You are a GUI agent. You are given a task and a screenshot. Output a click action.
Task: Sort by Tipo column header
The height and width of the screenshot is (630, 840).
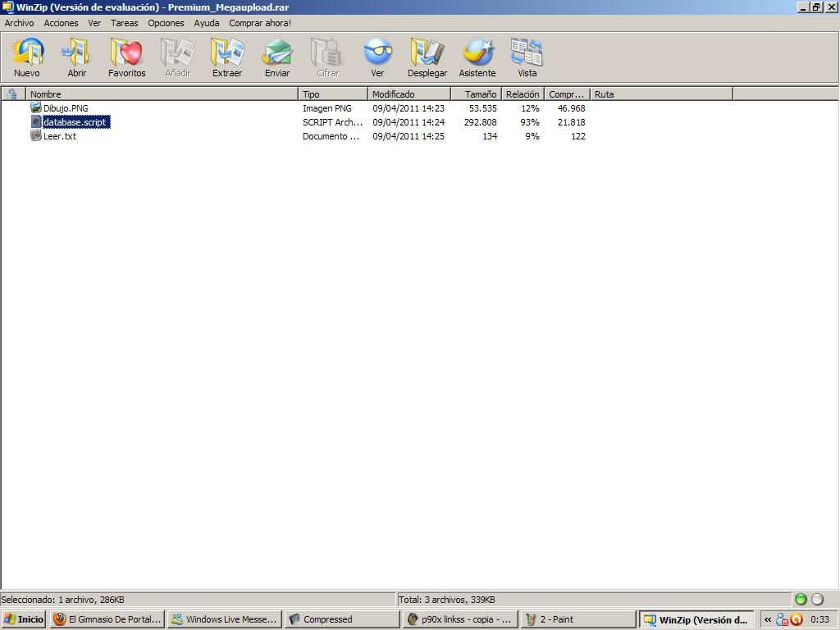click(x=333, y=94)
